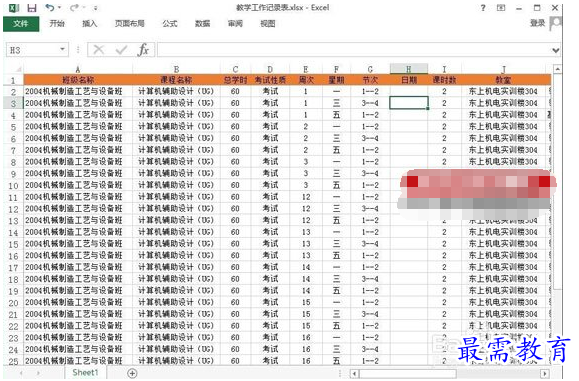
Task: Switch to the 开始 ribbon tab
Action: click(x=57, y=24)
